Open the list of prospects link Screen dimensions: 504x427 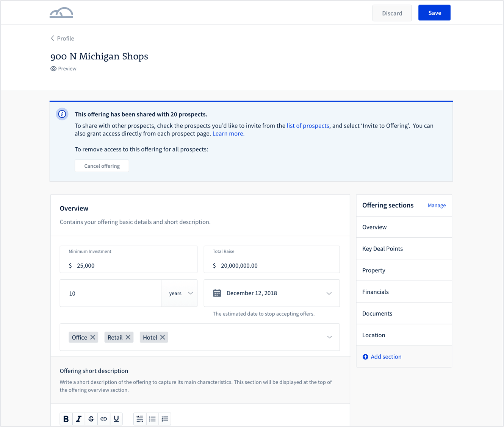coord(308,126)
